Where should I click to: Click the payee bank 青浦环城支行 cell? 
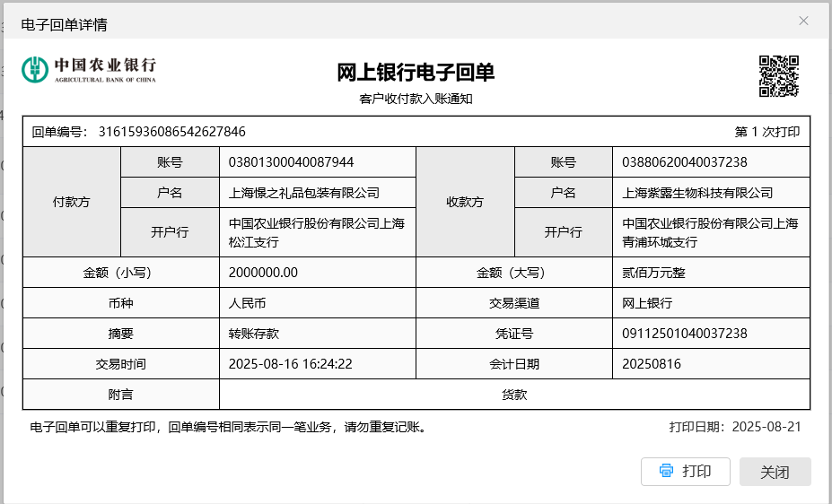[x=710, y=232]
